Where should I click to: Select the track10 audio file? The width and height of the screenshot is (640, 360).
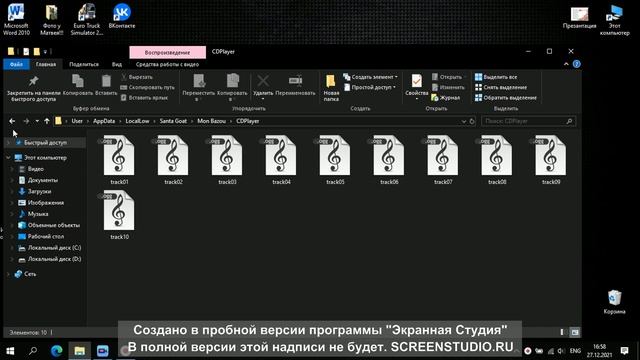119,215
